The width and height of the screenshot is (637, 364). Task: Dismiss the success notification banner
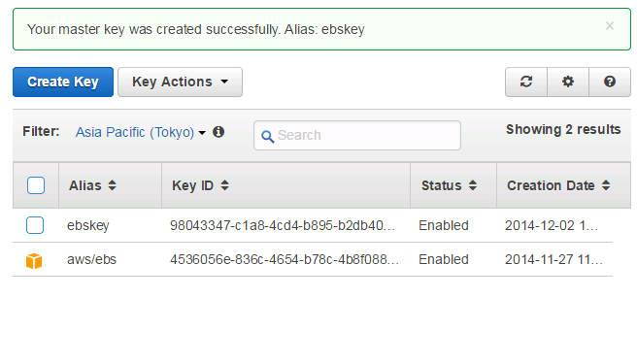610,26
